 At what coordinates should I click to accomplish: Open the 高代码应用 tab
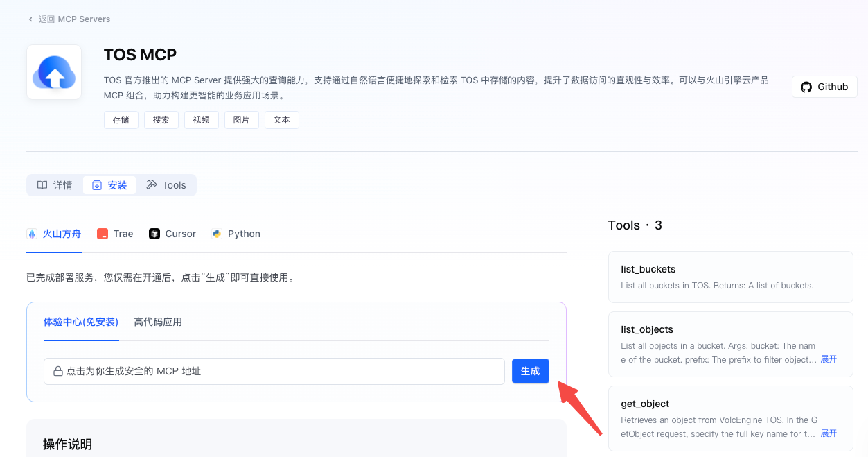158,322
